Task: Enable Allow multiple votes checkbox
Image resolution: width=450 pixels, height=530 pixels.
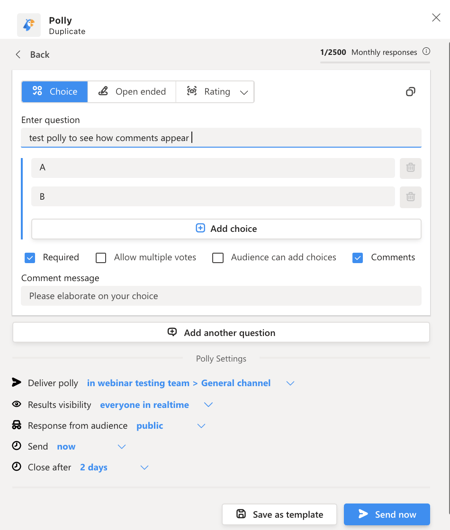Action: pos(101,258)
